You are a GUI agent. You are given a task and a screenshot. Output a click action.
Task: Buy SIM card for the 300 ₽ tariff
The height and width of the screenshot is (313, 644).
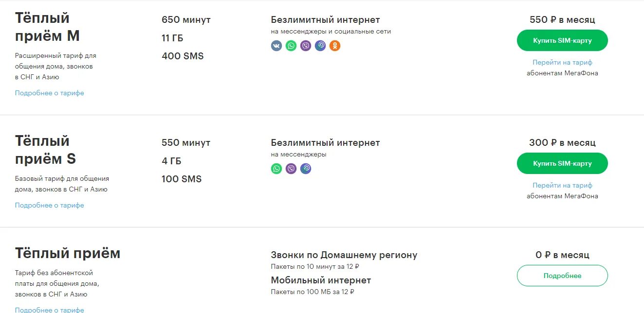(562, 163)
